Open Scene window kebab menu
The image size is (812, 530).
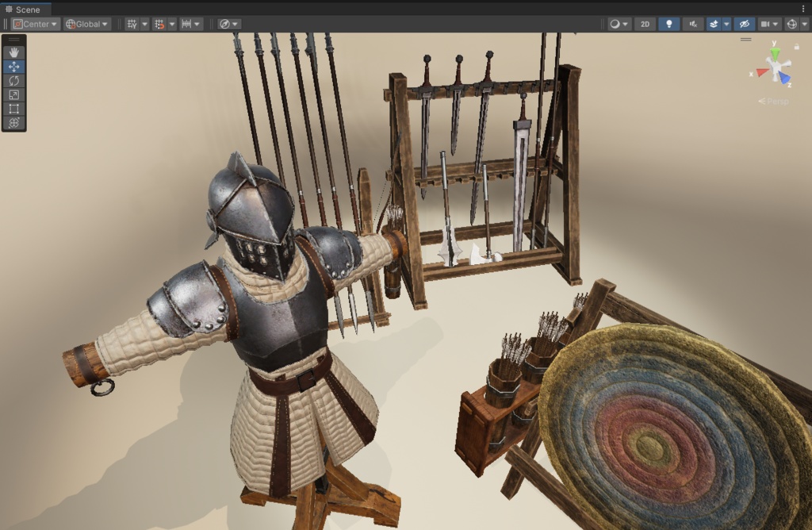pyautogui.click(x=803, y=9)
